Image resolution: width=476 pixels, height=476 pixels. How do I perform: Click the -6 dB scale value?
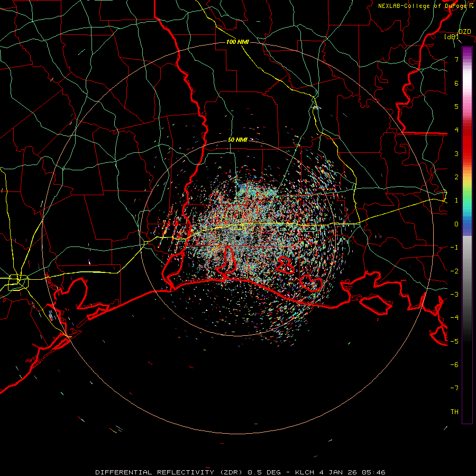454,364
